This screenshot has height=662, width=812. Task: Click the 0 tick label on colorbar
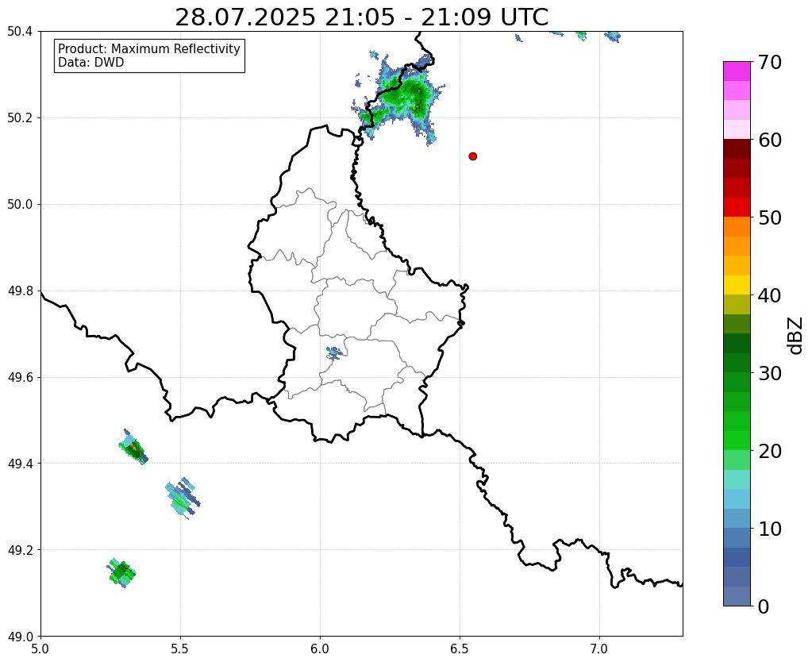tap(764, 606)
